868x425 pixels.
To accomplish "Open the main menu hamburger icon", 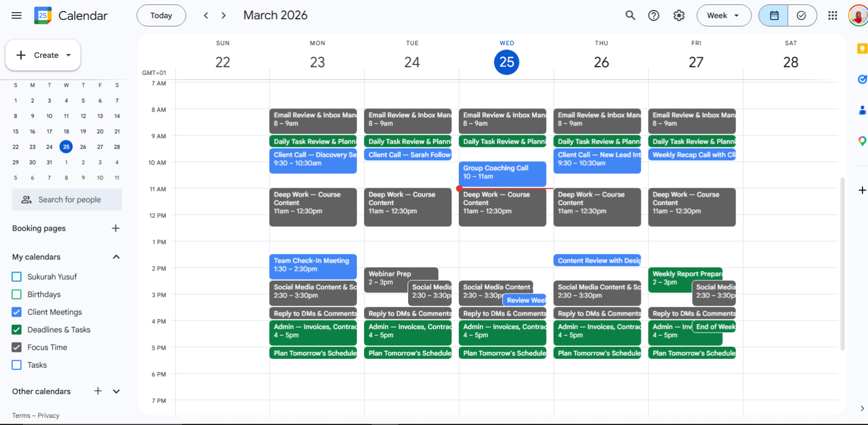I will (x=17, y=15).
